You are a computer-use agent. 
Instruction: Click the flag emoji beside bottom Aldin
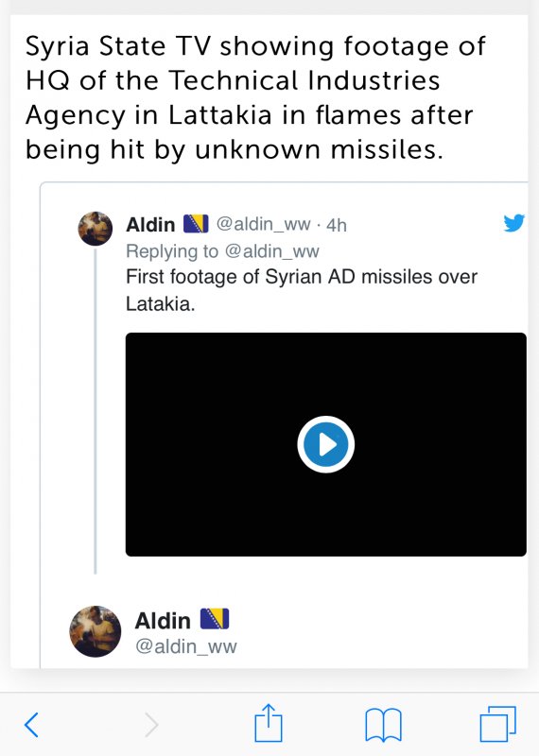(x=215, y=619)
